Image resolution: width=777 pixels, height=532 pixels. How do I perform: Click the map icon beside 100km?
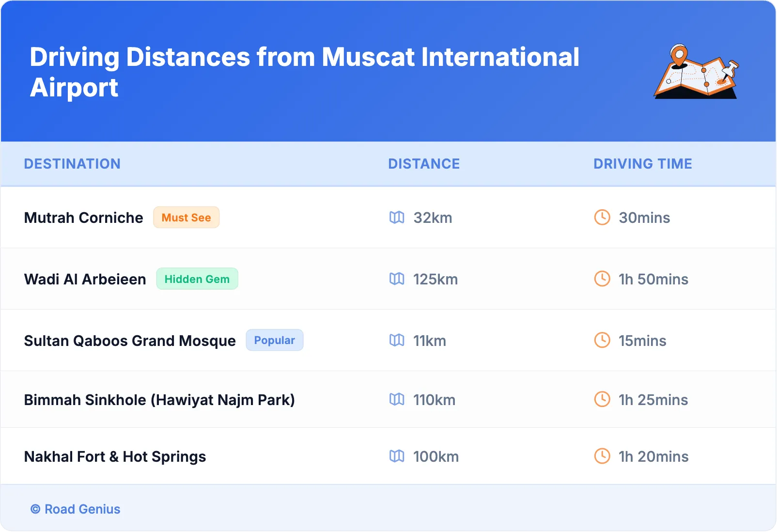397,456
